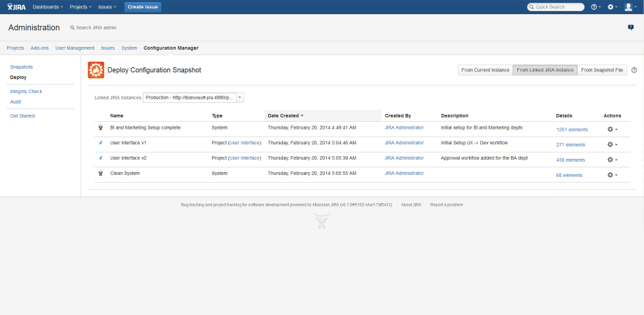644x315 pixels.
Task: Click the orange Configuration Manager logo icon
Action: pyautogui.click(x=96, y=70)
